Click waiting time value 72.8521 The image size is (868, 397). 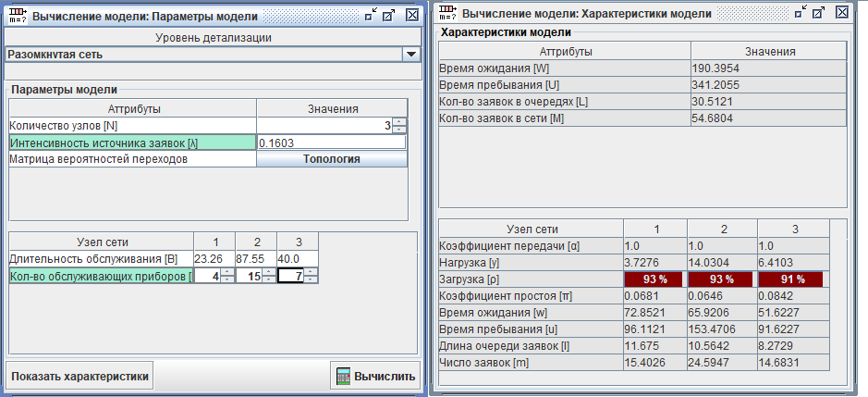point(655,313)
